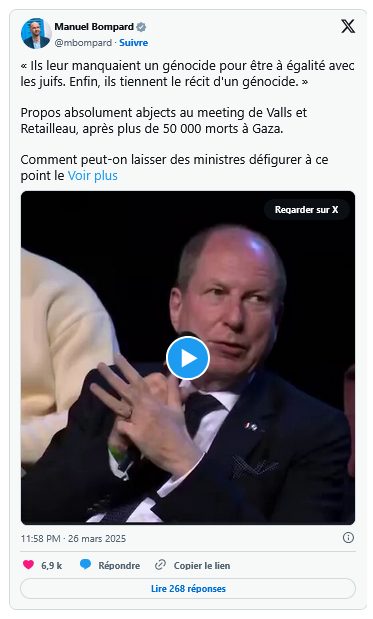
Task: Open the tweet info icon
Action: (x=348, y=538)
